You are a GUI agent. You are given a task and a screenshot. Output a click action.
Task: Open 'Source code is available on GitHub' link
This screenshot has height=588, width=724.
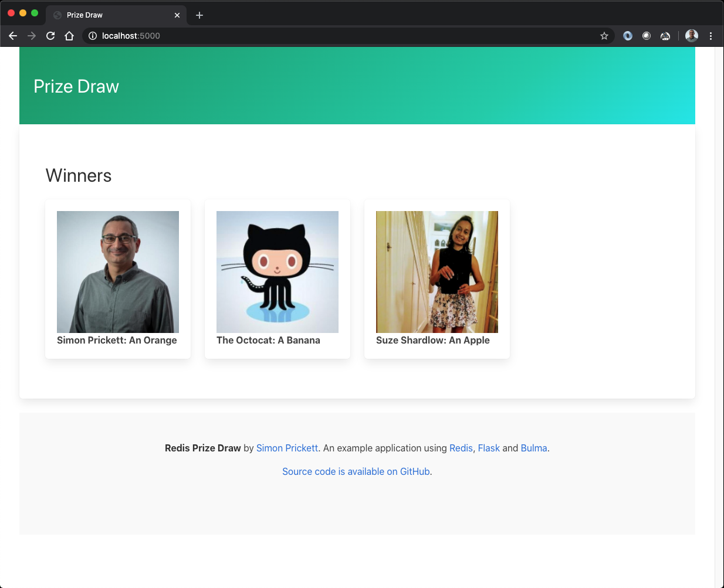pos(356,471)
